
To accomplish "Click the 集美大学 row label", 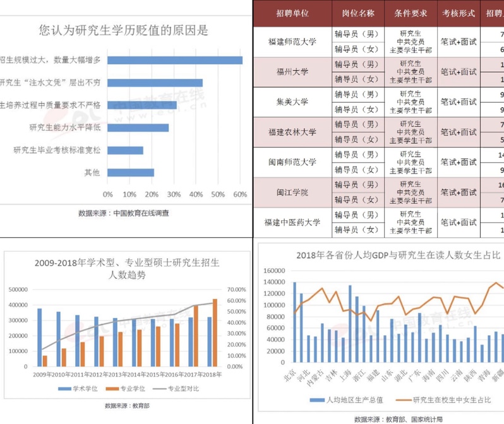I will pos(292,102).
